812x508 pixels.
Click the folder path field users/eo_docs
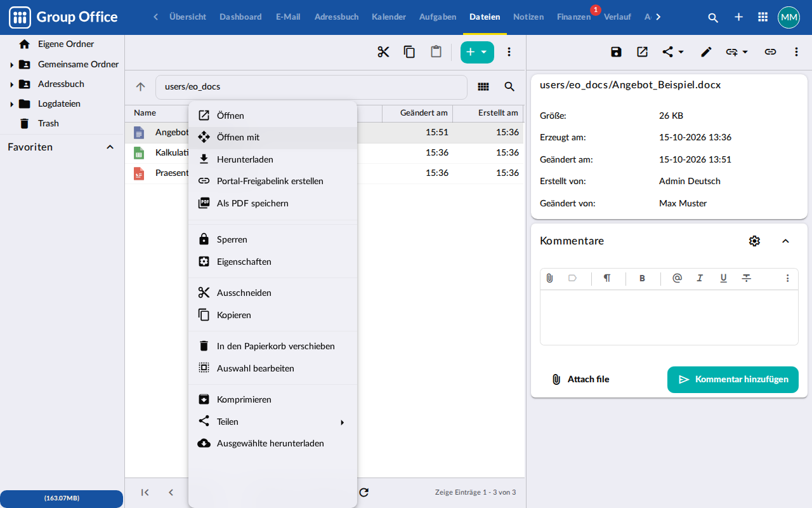pyautogui.click(x=311, y=87)
